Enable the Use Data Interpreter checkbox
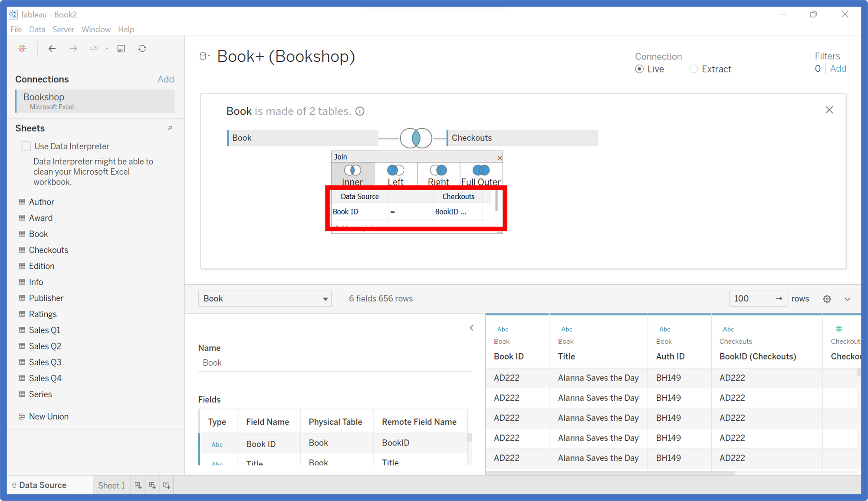 (x=26, y=146)
